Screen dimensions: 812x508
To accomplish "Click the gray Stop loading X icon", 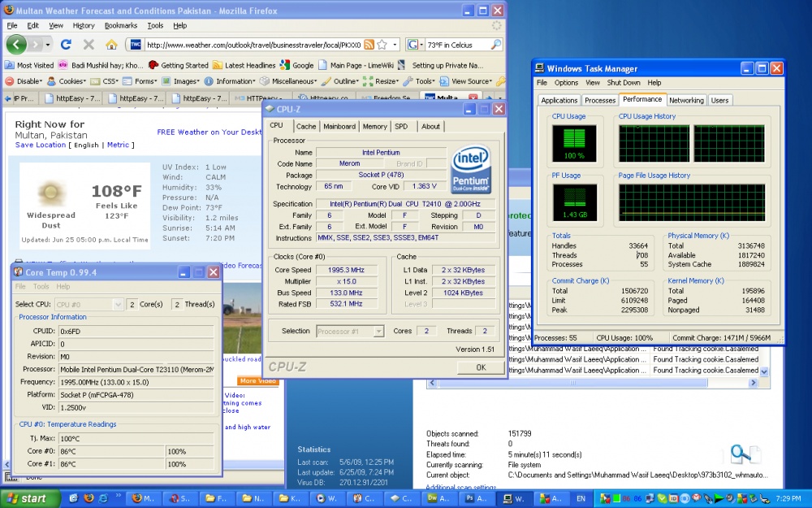I will coord(89,45).
